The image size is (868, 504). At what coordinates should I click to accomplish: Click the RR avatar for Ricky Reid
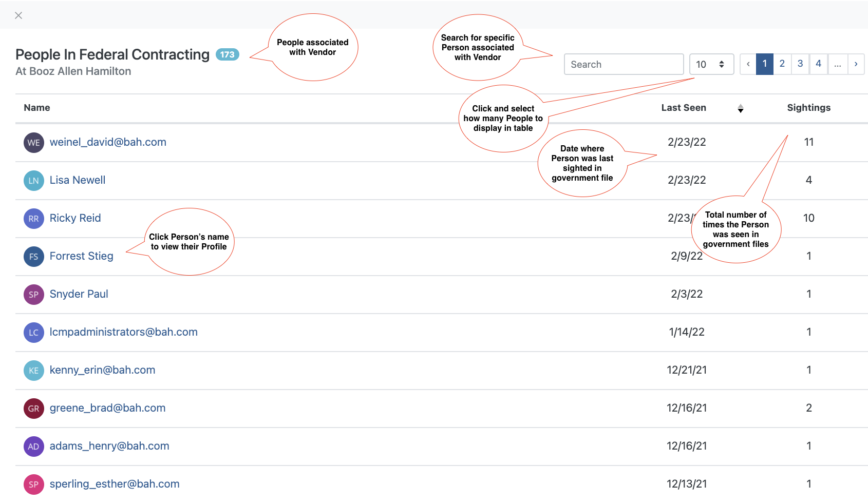[x=34, y=218]
